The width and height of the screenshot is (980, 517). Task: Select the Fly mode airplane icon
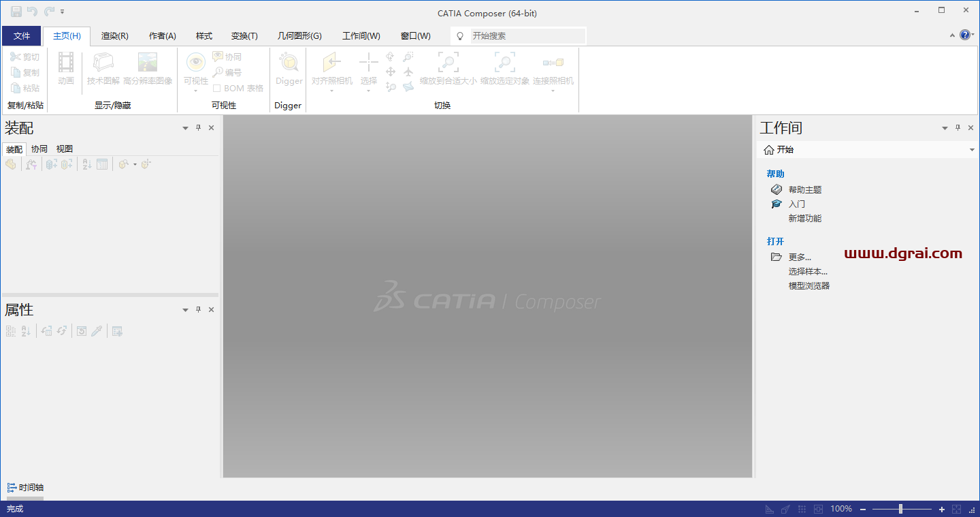408,72
